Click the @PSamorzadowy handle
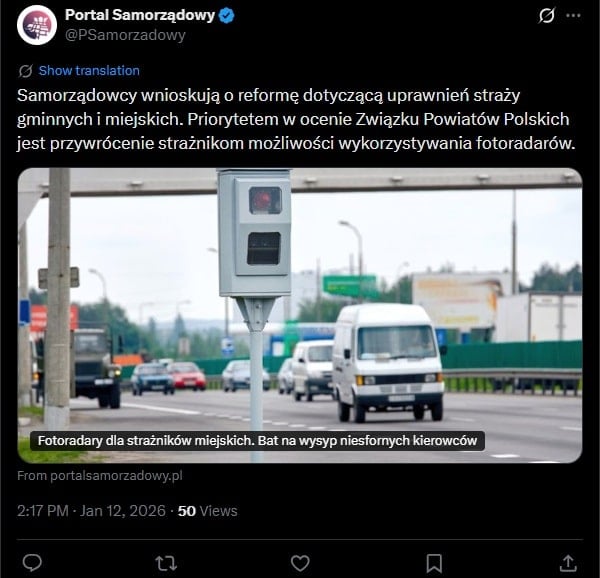 [x=125, y=35]
